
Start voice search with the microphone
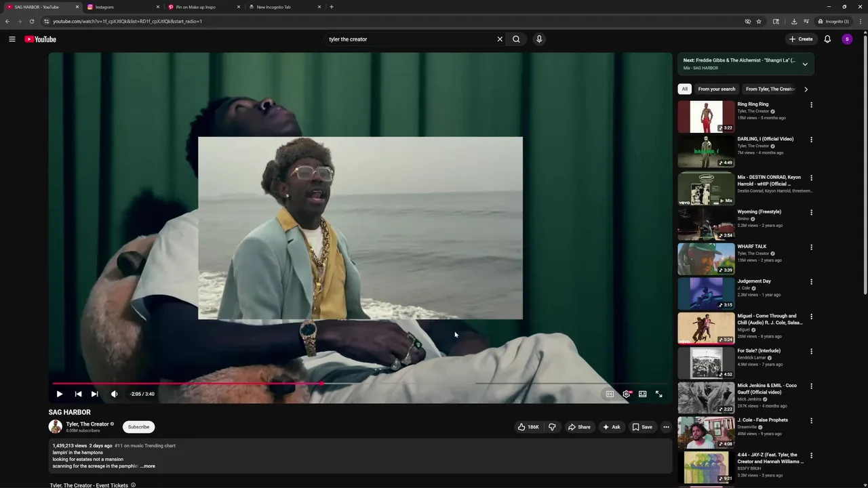(x=539, y=39)
